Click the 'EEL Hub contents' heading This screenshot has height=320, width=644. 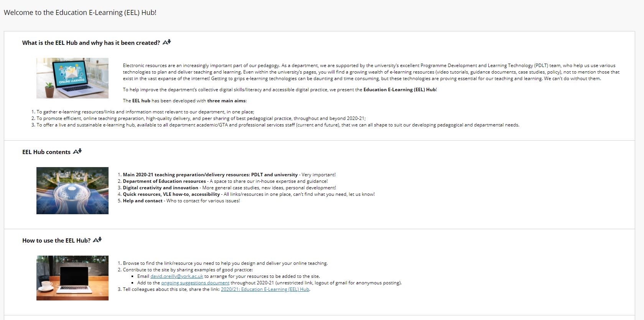46,152
